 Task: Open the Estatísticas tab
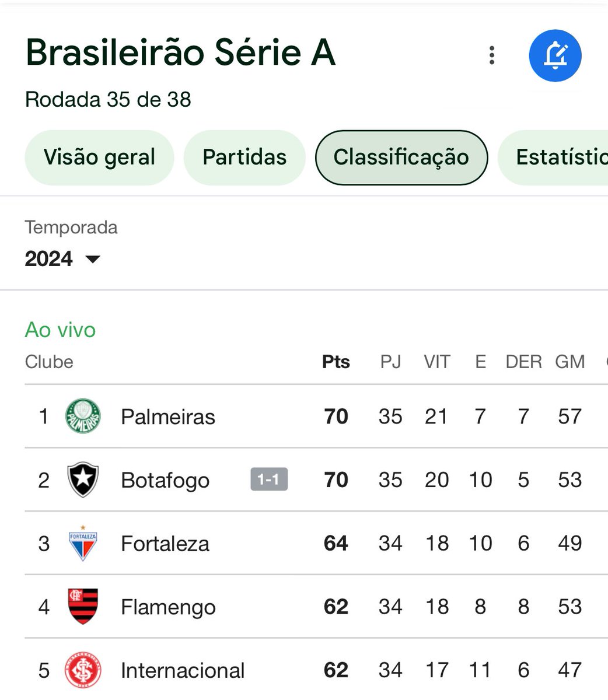[x=553, y=157]
